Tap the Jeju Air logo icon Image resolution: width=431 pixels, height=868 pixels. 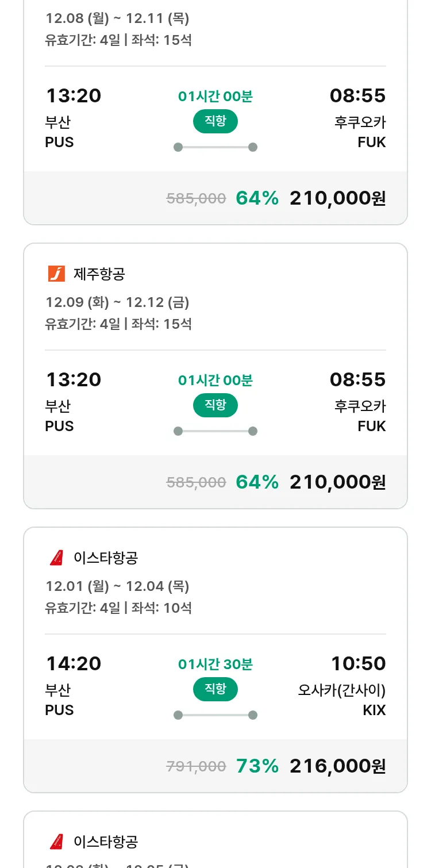point(56,274)
